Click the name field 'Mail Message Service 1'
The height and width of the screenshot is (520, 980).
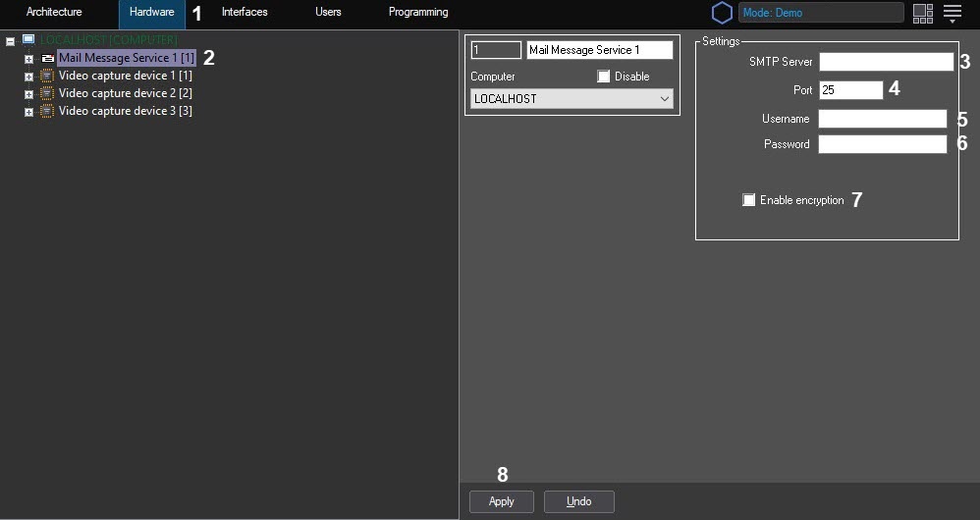(600, 50)
